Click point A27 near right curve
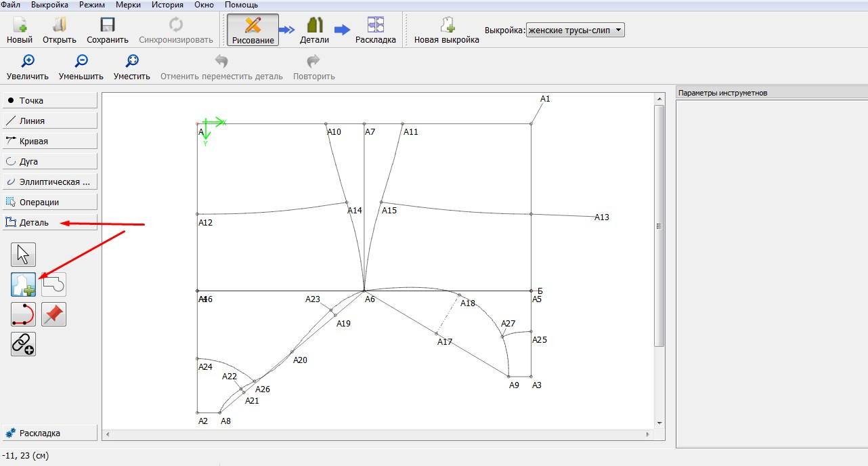 (x=502, y=336)
